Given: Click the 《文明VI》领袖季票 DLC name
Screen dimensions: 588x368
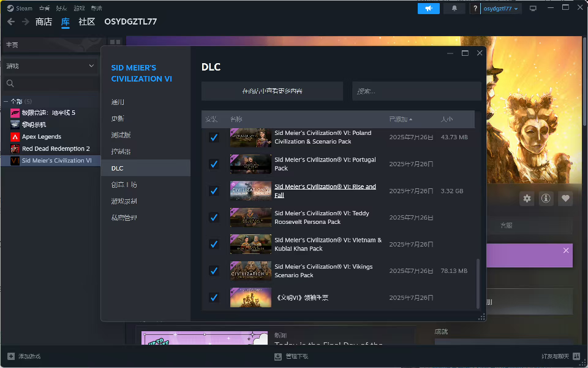Looking at the screenshot, I should click(302, 298).
